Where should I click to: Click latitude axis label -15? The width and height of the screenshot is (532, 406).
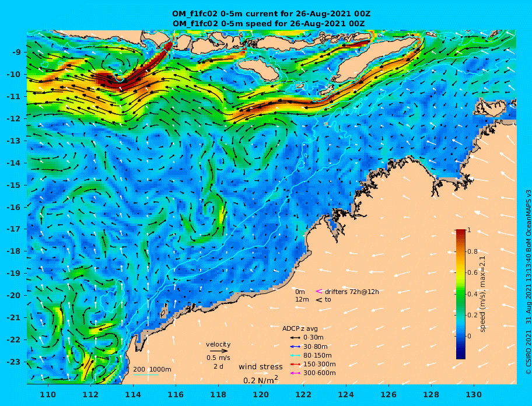pos(14,185)
